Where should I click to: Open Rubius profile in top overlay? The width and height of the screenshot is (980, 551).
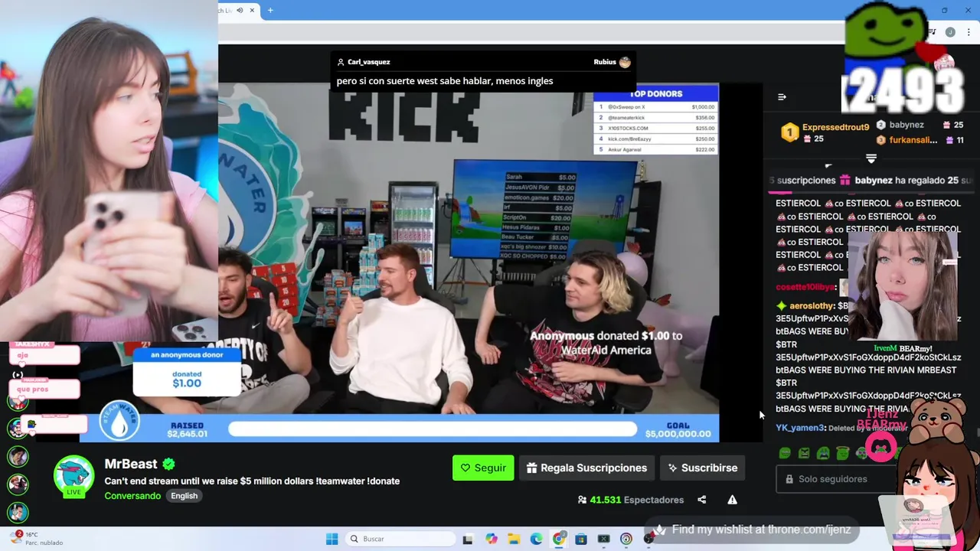tap(612, 62)
